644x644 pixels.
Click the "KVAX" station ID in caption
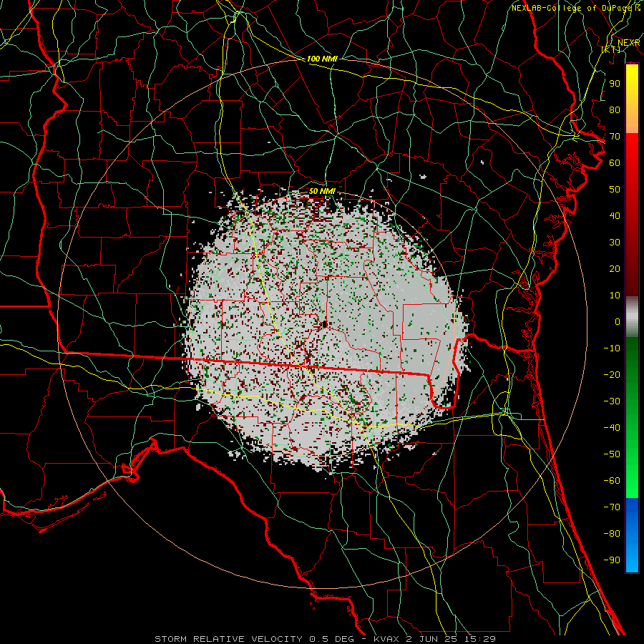(x=386, y=639)
